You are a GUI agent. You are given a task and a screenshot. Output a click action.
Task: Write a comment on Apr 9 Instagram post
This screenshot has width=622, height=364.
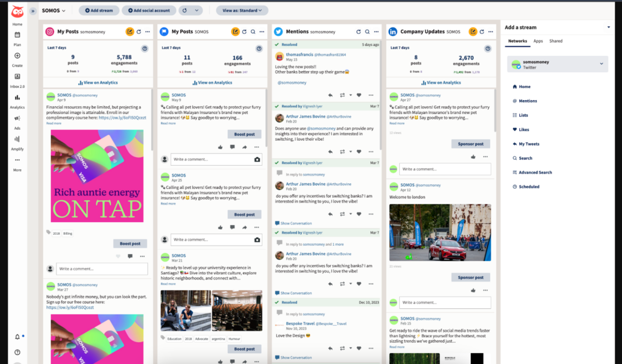pos(102,269)
